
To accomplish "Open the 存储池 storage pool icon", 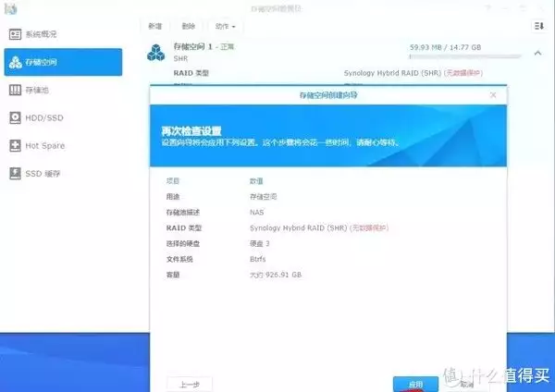I will pos(15,90).
